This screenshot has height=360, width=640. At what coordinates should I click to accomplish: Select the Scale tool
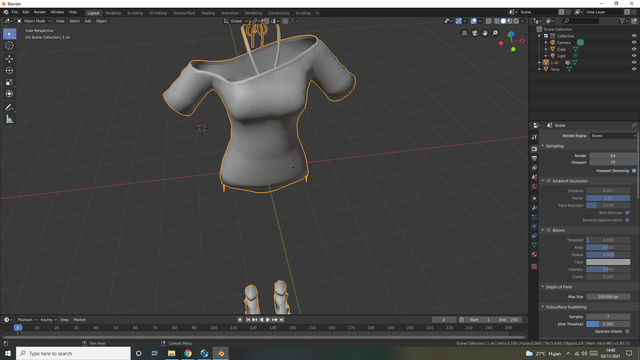pyautogui.click(x=9, y=82)
